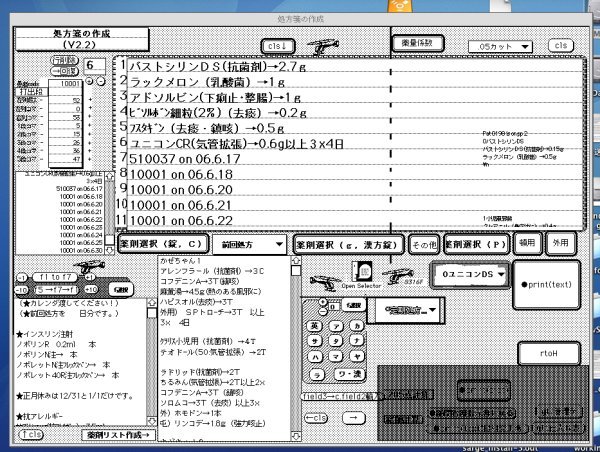Select the カ key on the kana keypad
The image size is (600, 452).
357,326
